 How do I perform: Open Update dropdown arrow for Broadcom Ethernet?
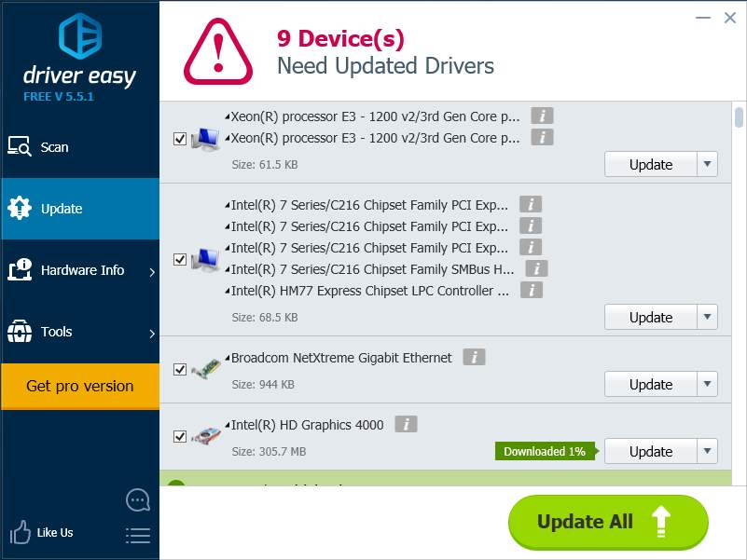coord(708,384)
